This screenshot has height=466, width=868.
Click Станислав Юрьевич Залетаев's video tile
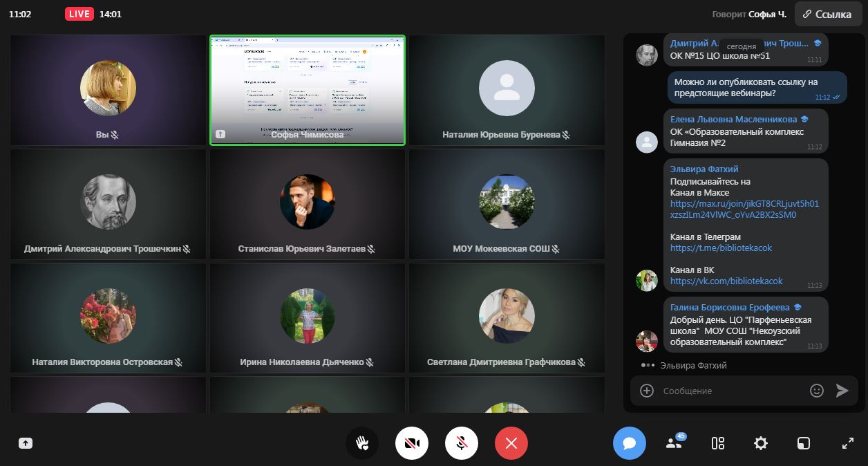(x=308, y=204)
